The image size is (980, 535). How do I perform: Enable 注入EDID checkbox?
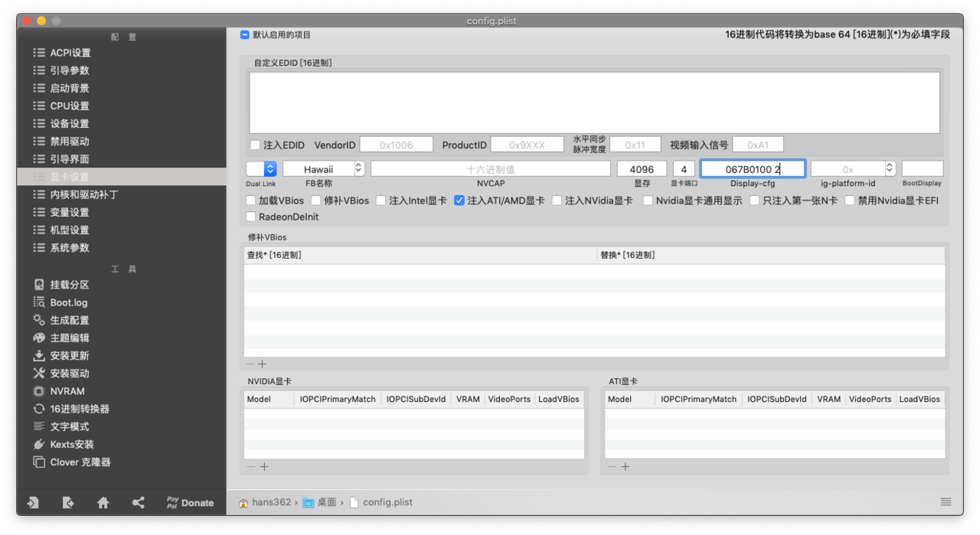coord(255,145)
